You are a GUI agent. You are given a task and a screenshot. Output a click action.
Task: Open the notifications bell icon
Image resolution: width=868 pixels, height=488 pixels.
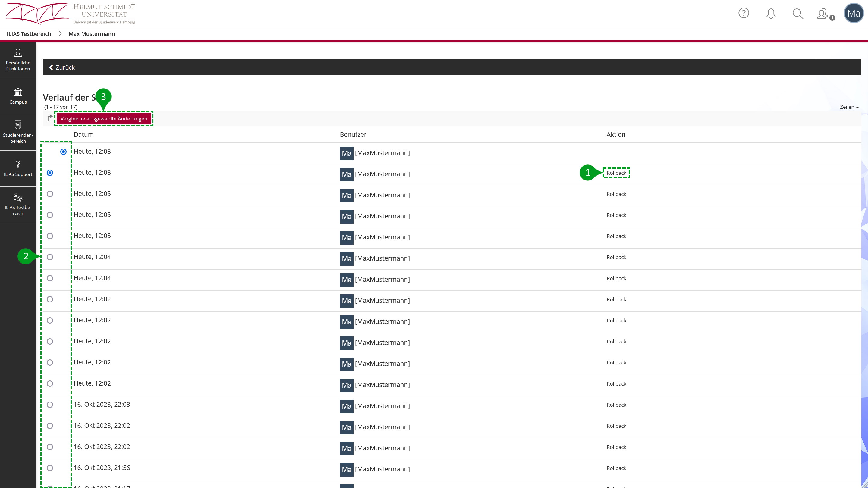(x=771, y=14)
